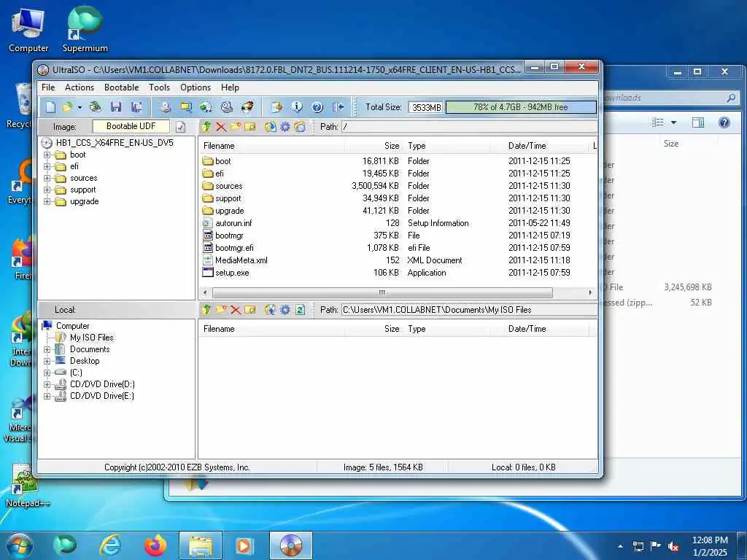
Task: Click the green-arrow disc Convert icon
Action: click(206, 107)
